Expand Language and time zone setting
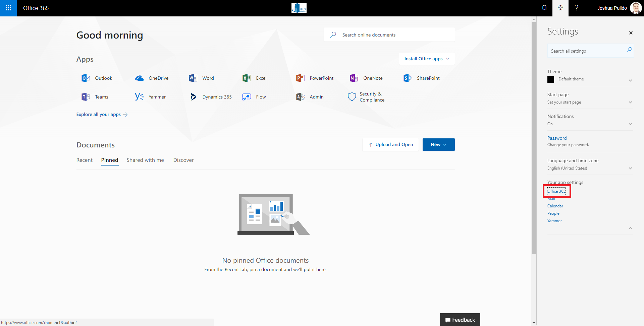Viewport: 644px width, 326px height. pos(630,168)
